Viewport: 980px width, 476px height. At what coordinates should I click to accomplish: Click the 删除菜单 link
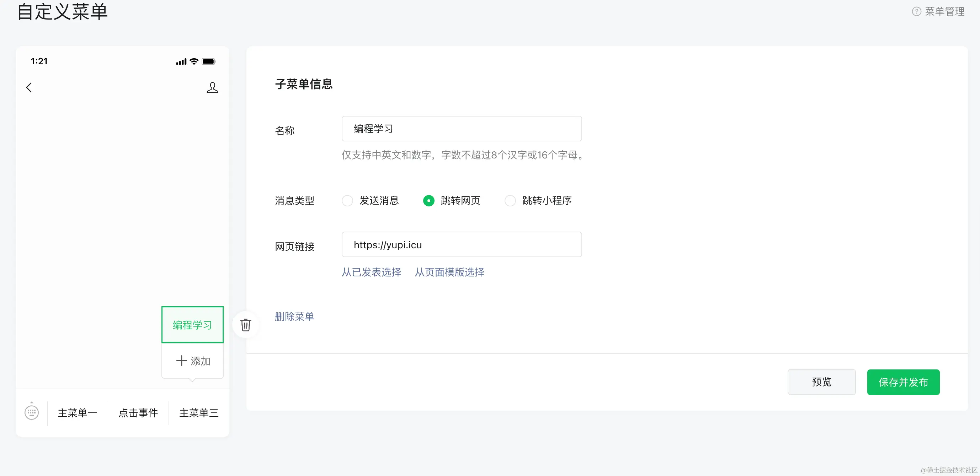click(294, 316)
